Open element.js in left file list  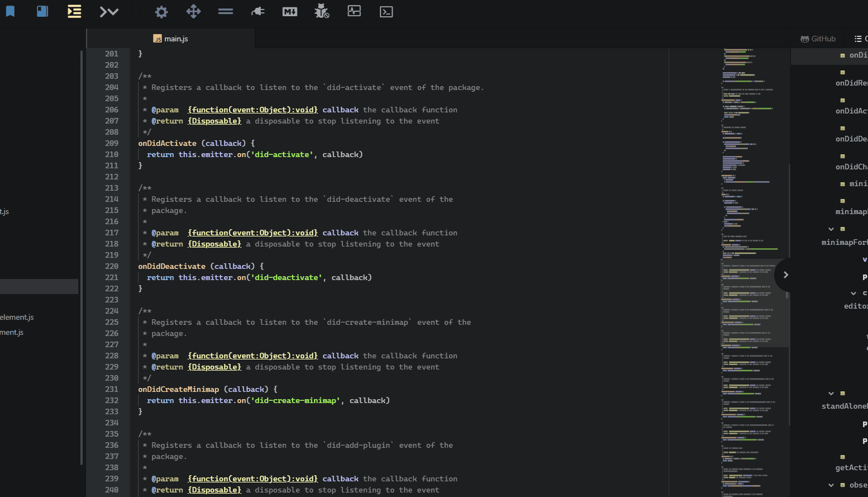(17, 317)
